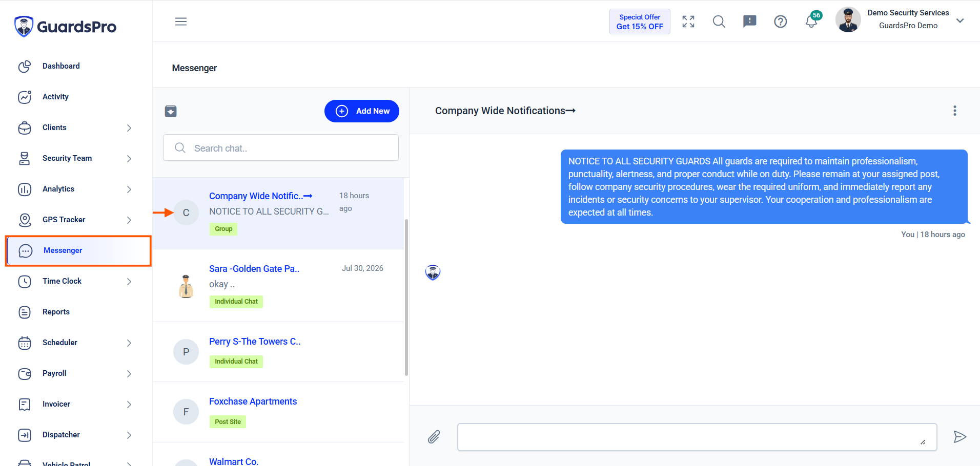Expand the Dispatcher chevron

pos(129,435)
